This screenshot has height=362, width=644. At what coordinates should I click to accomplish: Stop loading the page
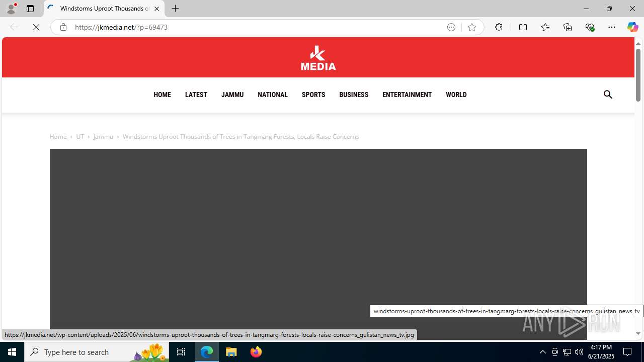(x=36, y=27)
